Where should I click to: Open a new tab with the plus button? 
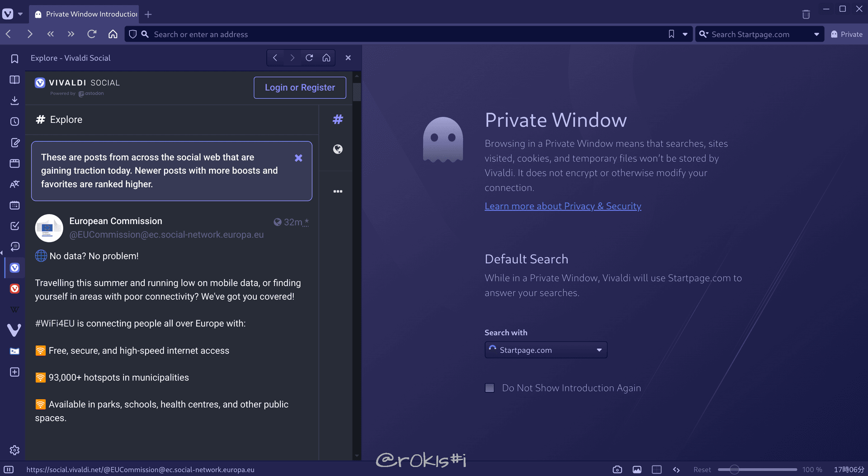tap(148, 14)
